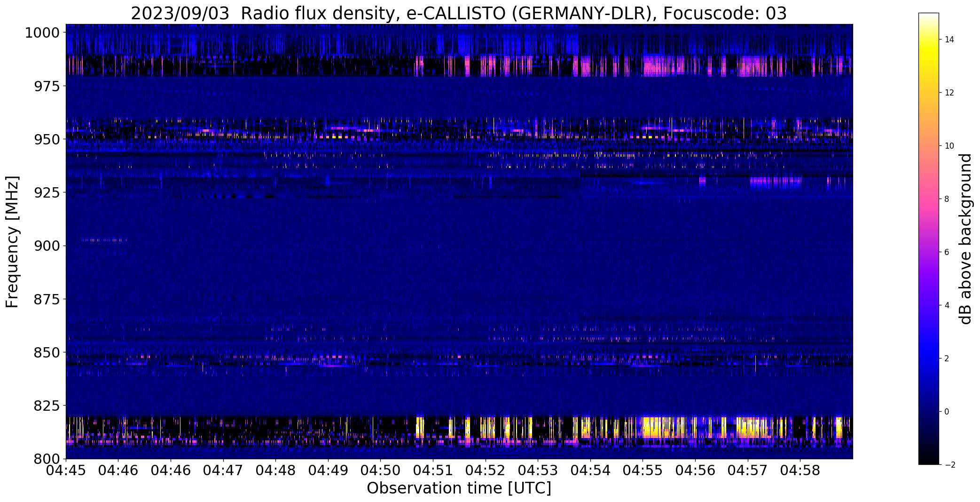The width and height of the screenshot is (980, 502).
Task: Click the 04:51 time tick label
Action: (x=433, y=470)
